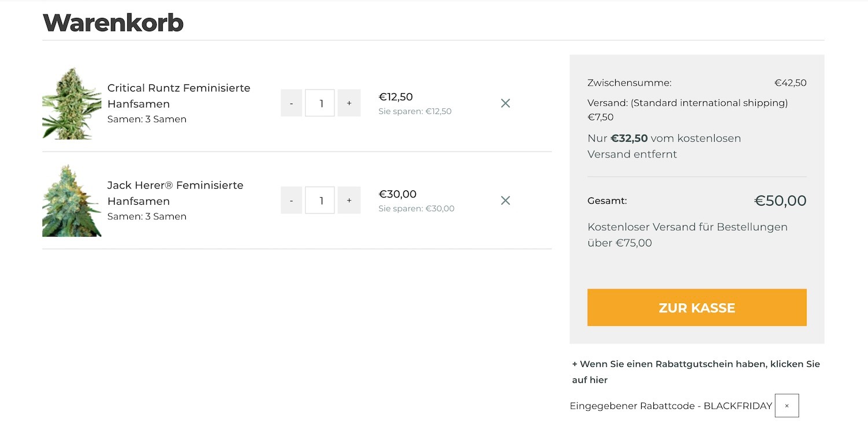The width and height of the screenshot is (868, 431).
Task: Proceed with the ZUR KASSE button
Action: tap(697, 307)
